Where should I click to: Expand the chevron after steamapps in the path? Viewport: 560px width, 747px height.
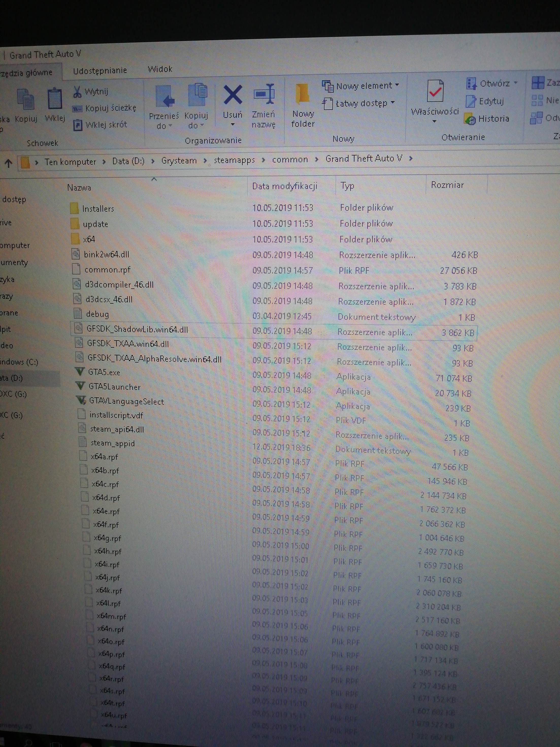pyautogui.click(x=263, y=160)
